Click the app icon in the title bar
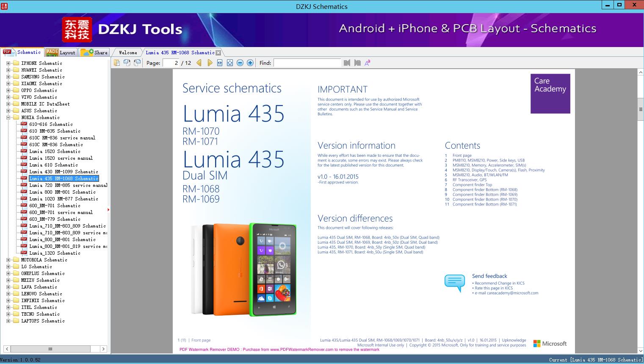 4,6
